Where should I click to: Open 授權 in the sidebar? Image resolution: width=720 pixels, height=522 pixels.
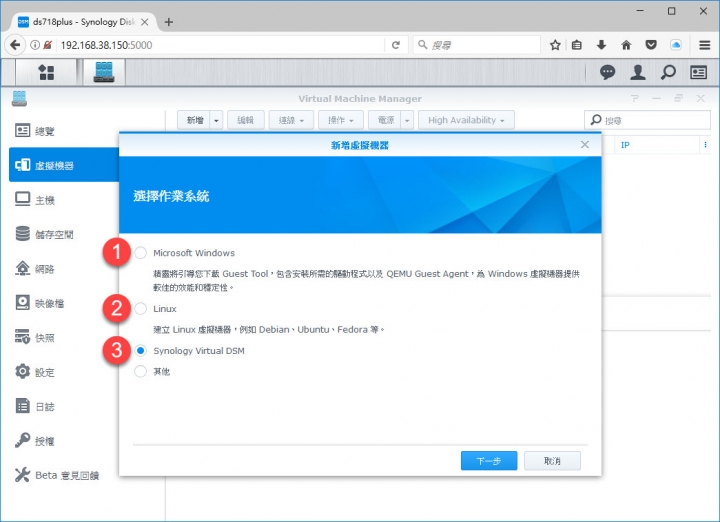(x=64, y=441)
